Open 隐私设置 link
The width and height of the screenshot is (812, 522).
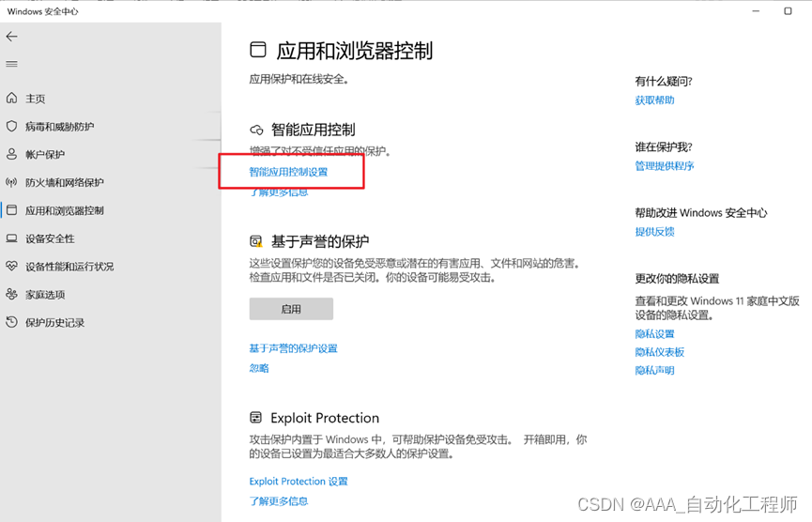pyautogui.click(x=654, y=333)
